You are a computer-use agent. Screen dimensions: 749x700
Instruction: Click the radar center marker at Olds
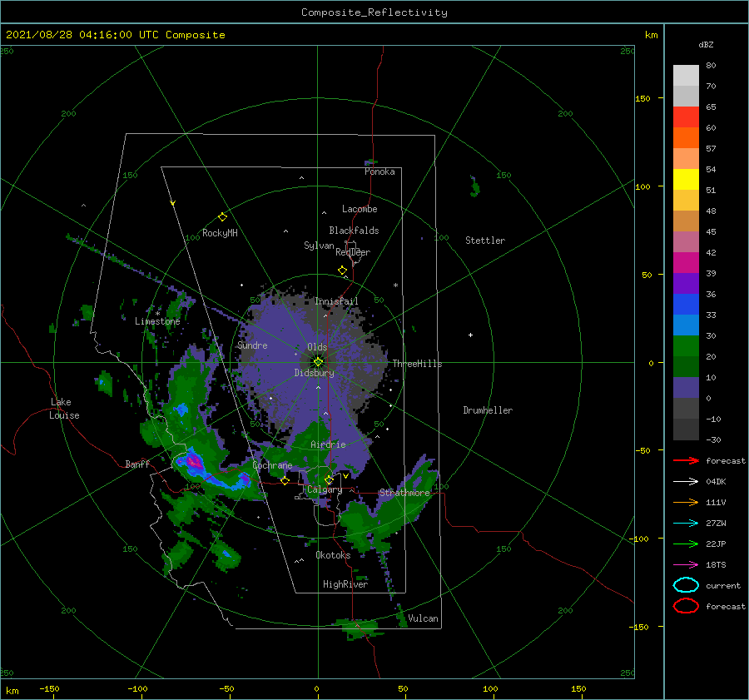click(318, 362)
